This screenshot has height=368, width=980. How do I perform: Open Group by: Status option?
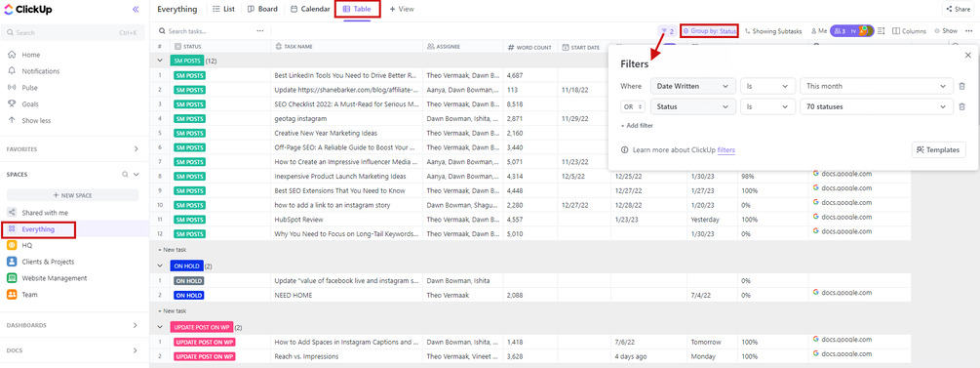coord(709,30)
